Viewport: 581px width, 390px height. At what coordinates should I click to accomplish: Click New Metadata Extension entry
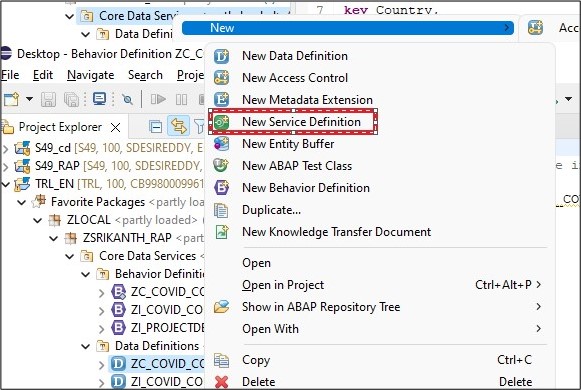pos(307,100)
